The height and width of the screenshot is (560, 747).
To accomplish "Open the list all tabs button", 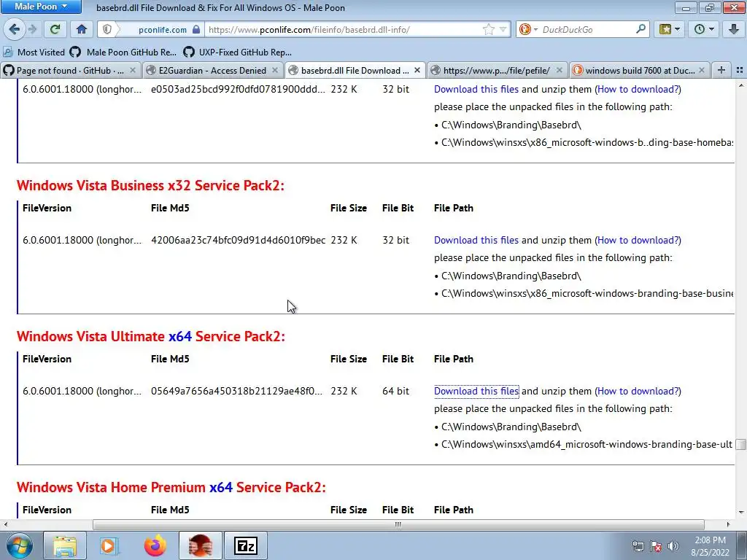I will (740, 71).
